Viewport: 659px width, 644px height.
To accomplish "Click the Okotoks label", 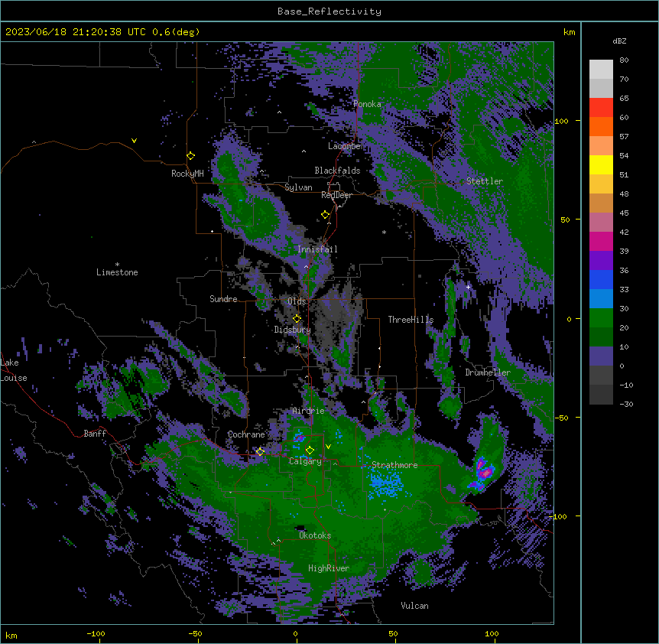I will click(315, 535).
